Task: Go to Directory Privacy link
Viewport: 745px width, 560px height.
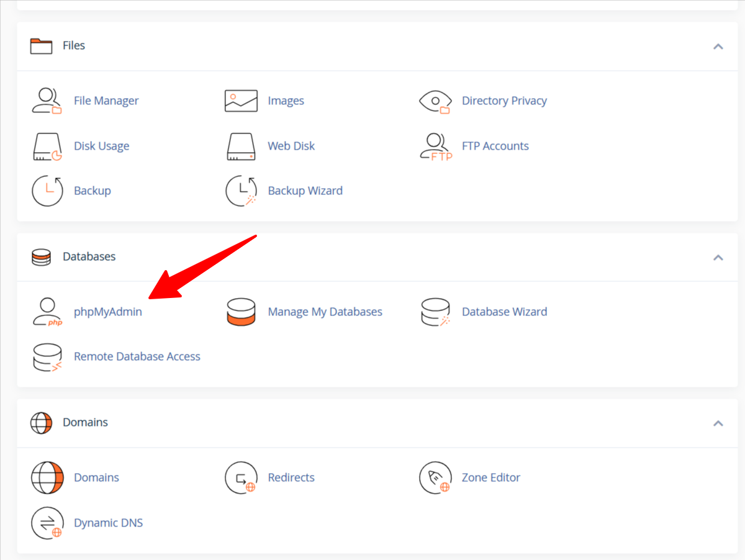Action: [504, 101]
